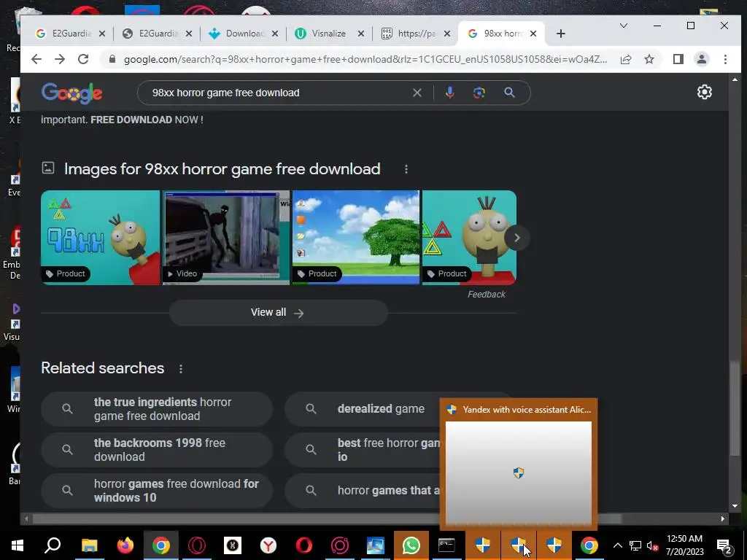747x560 pixels.
Task: Click View all images button
Action: point(278,313)
